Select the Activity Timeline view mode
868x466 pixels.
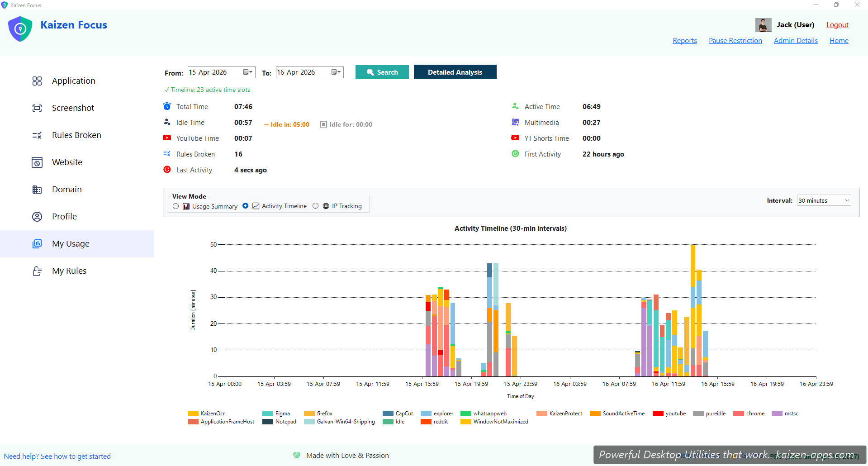click(246, 206)
